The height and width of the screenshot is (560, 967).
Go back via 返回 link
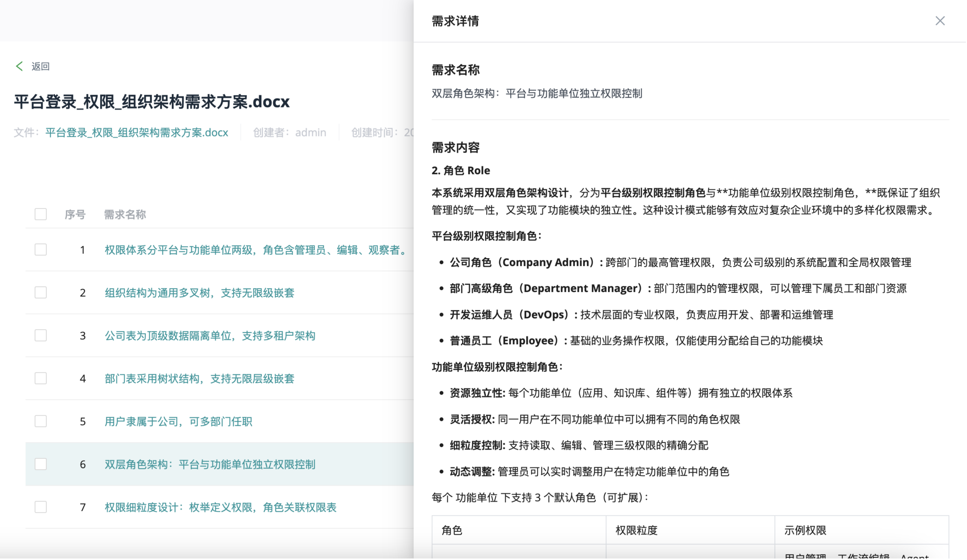coord(40,66)
